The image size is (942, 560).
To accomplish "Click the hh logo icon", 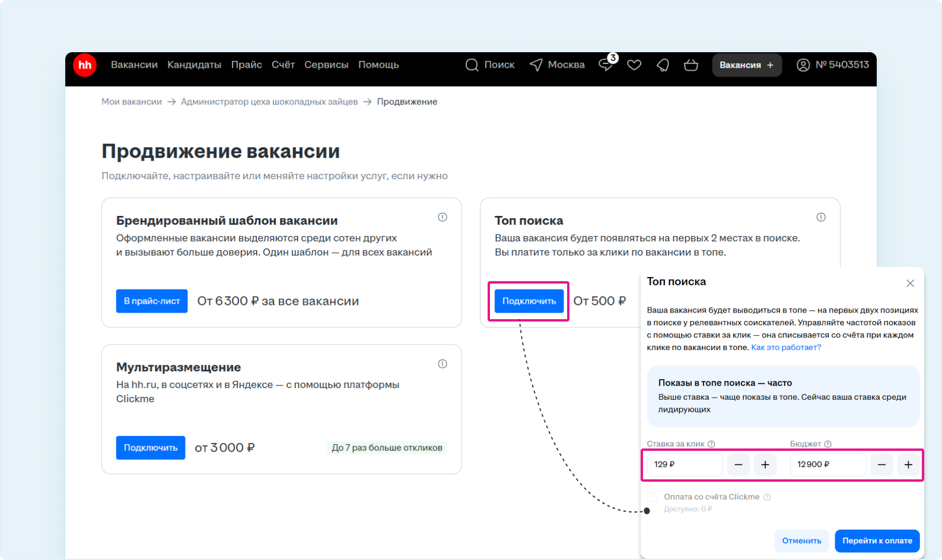I will tap(85, 65).
